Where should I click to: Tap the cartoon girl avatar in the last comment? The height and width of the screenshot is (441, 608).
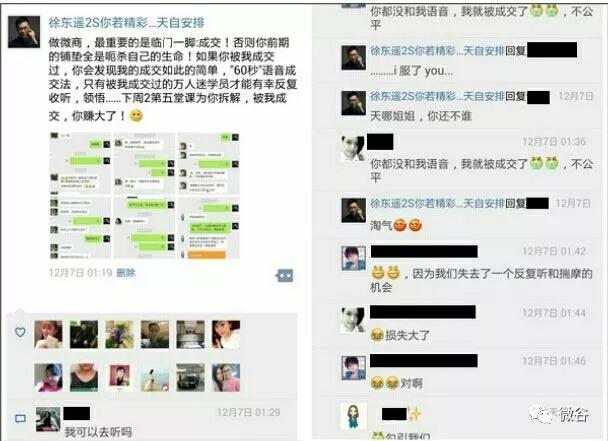click(x=353, y=416)
